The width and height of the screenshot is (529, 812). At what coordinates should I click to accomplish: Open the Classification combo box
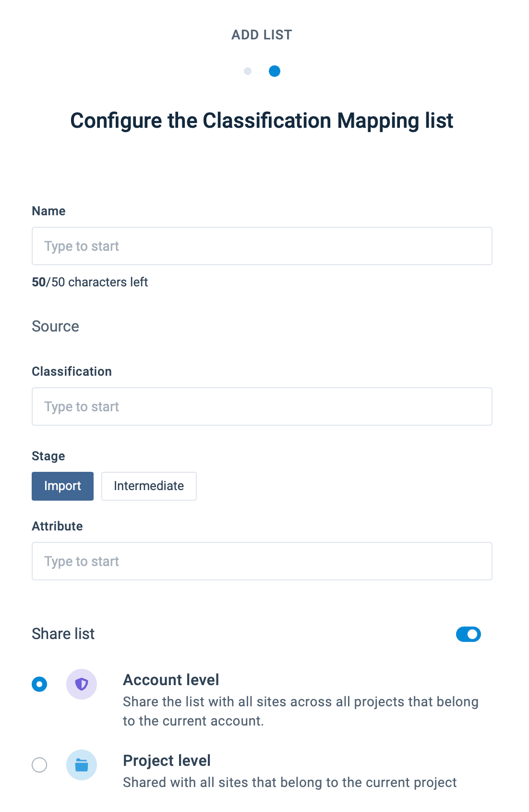pyautogui.click(x=262, y=406)
